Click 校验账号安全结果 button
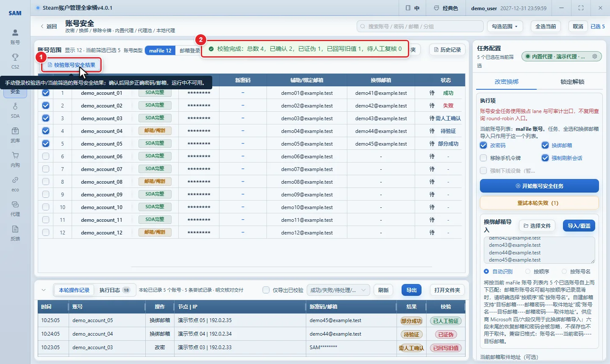 (72, 65)
